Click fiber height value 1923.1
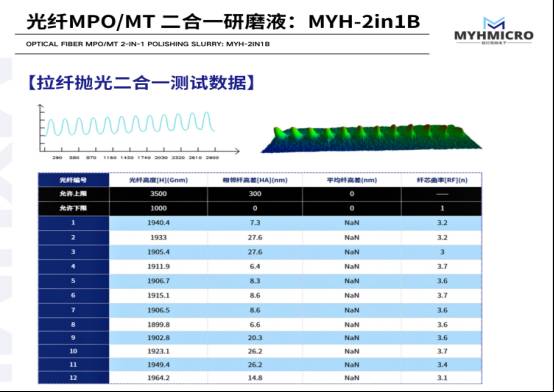 coord(158,351)
